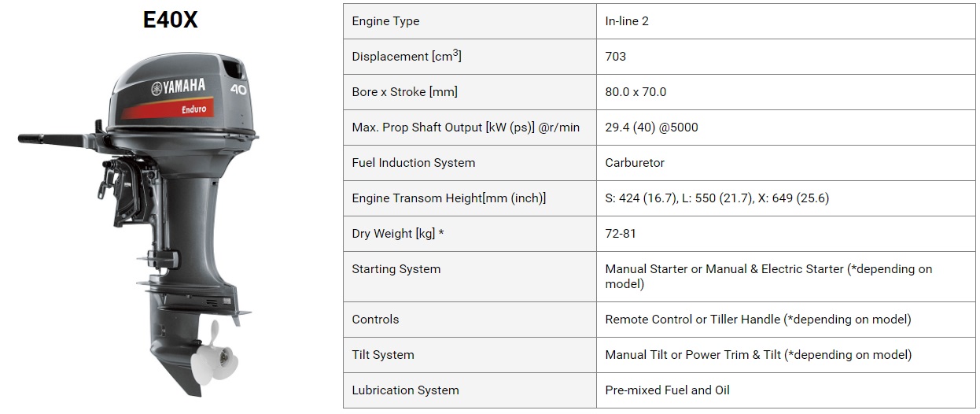Click the 80.0 x 70.0 value

[636, 92]
